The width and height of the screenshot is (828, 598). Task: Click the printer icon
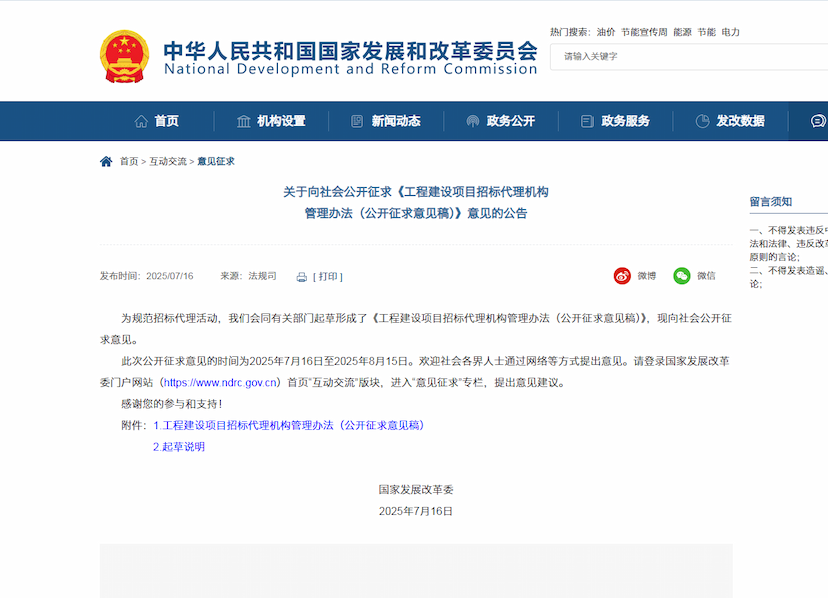point(302,277)
